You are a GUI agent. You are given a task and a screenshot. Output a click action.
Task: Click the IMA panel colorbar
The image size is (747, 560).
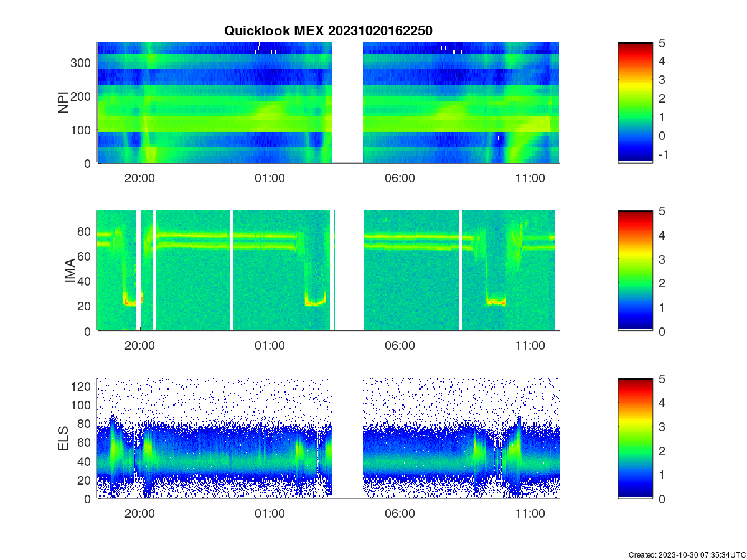(635, 271)
